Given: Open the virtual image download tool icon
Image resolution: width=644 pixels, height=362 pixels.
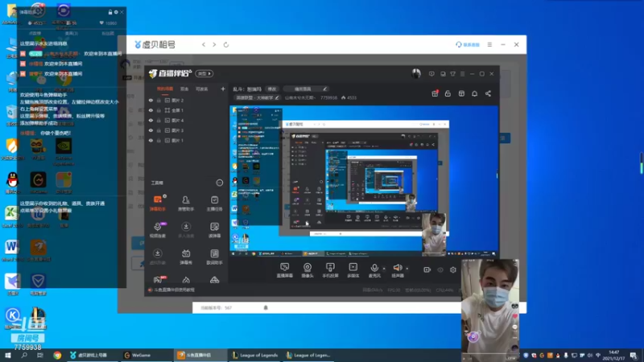Looking at the screenshot, I should click(158, 257).
